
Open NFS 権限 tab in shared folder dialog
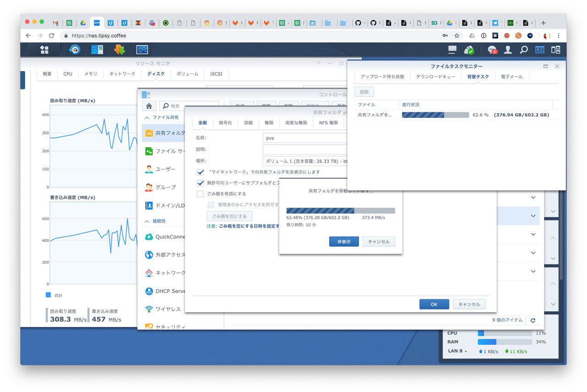tap(328, 123)
